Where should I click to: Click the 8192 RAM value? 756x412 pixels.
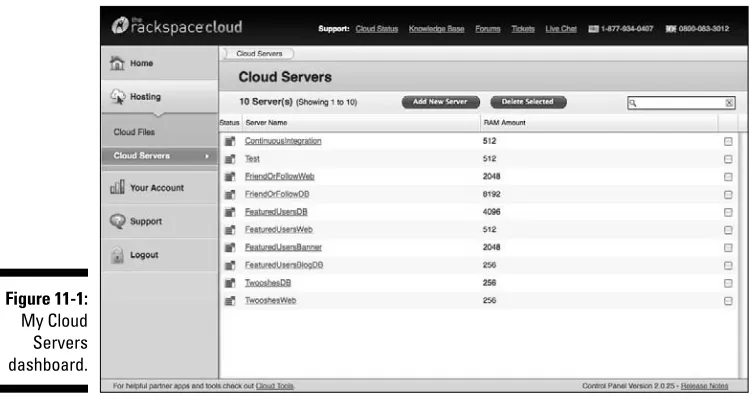(x=491, y=194)
